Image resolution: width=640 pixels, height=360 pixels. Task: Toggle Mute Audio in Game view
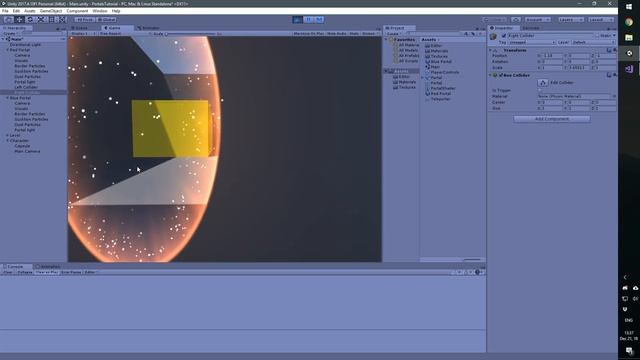(337, 33)
